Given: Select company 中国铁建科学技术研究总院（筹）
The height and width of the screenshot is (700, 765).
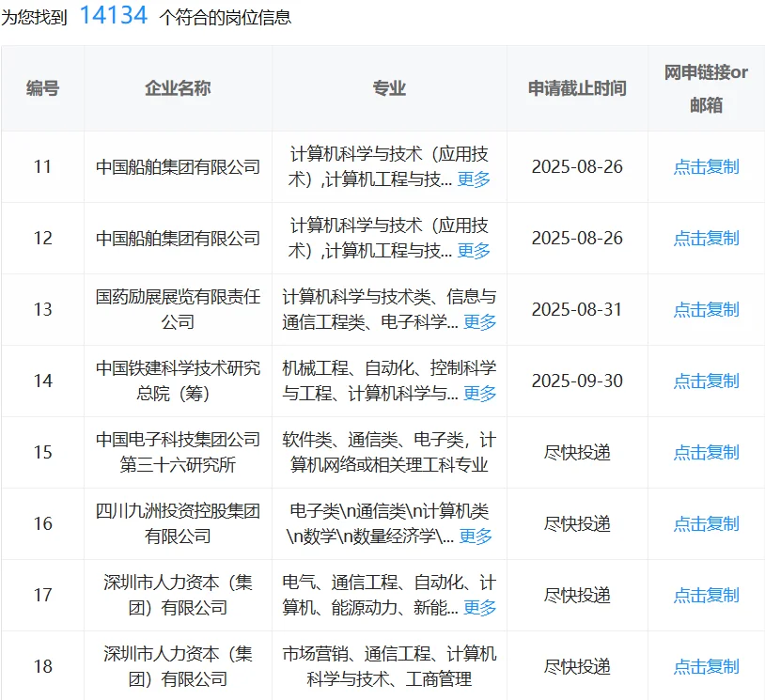Looking at the screenshot, I should tap(178, 381).
